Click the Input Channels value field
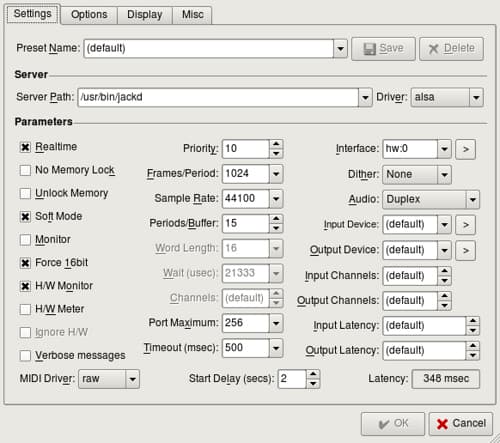500x443 pixels. click(x=410, y=276)
